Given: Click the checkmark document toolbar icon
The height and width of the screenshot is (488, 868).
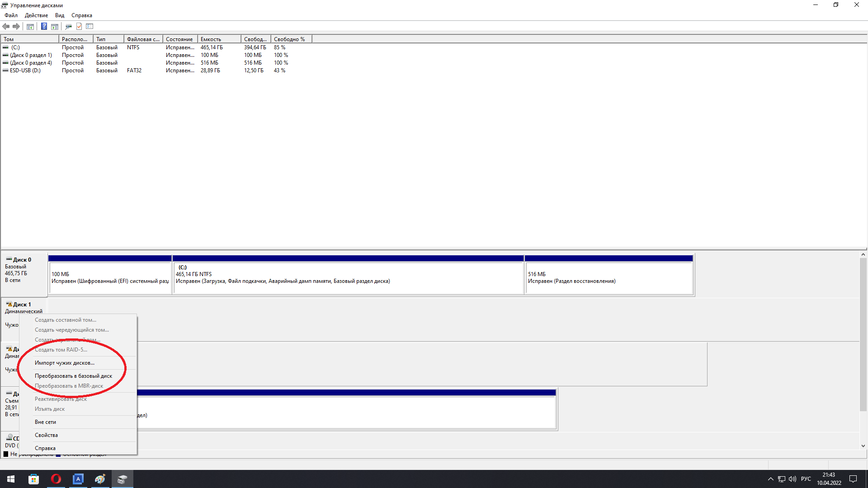Looking at the screenshot, I should pos(79,26).
